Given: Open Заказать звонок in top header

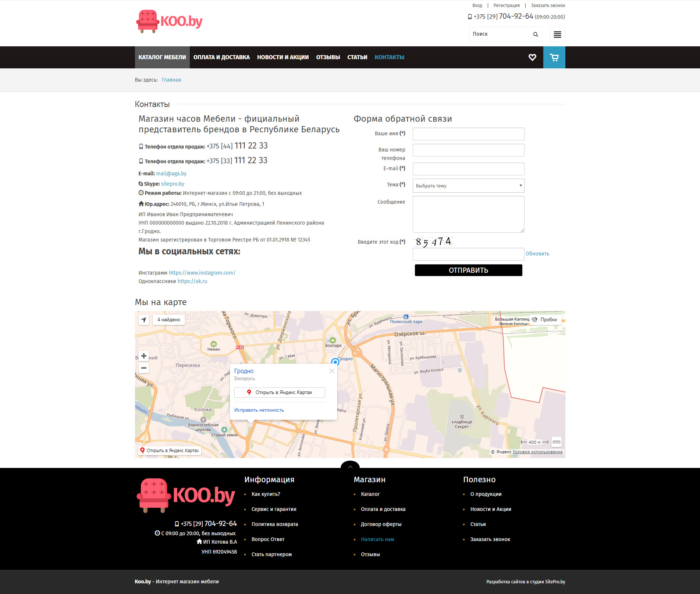Looking at the screenshot, I should click(548, 6).
